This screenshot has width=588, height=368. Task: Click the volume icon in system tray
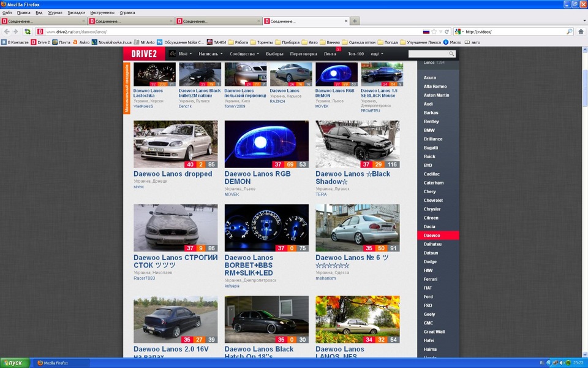pyautogui.click(x=562, y=362)
